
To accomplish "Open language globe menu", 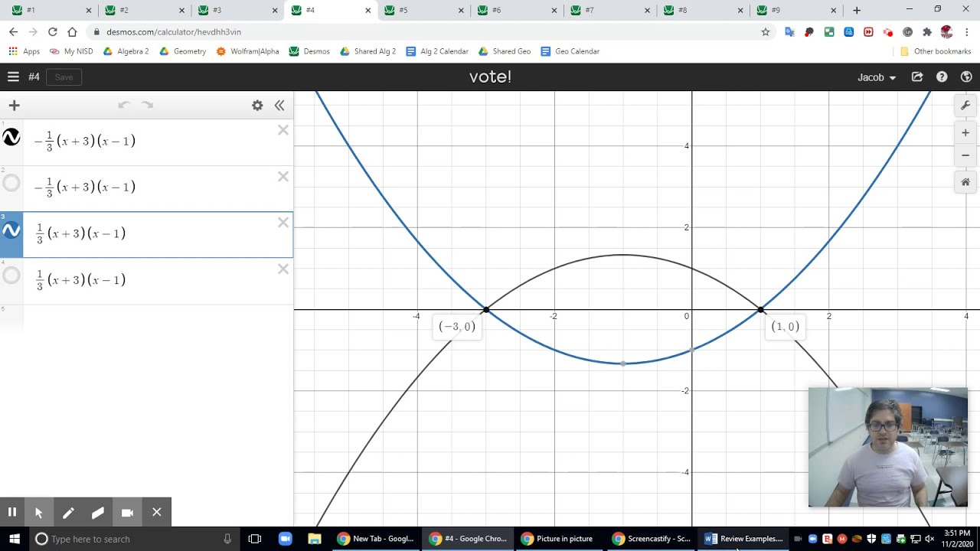I will (x=966, y=77).
